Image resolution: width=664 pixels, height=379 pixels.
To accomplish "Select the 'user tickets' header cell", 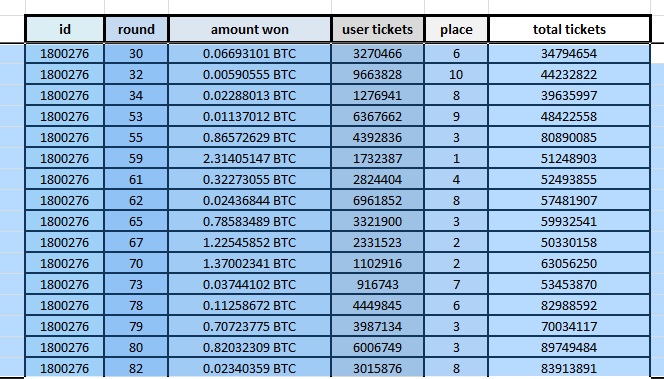I will [377, 29].
